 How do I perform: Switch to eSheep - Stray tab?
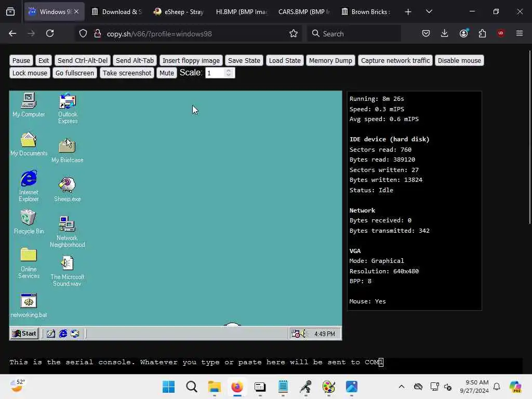pos(179,12)
